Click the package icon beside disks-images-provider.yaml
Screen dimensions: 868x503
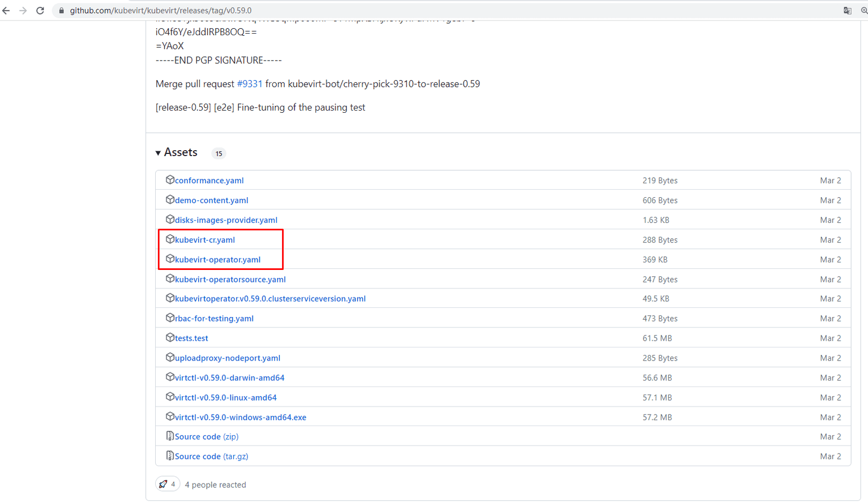[170, 219]
